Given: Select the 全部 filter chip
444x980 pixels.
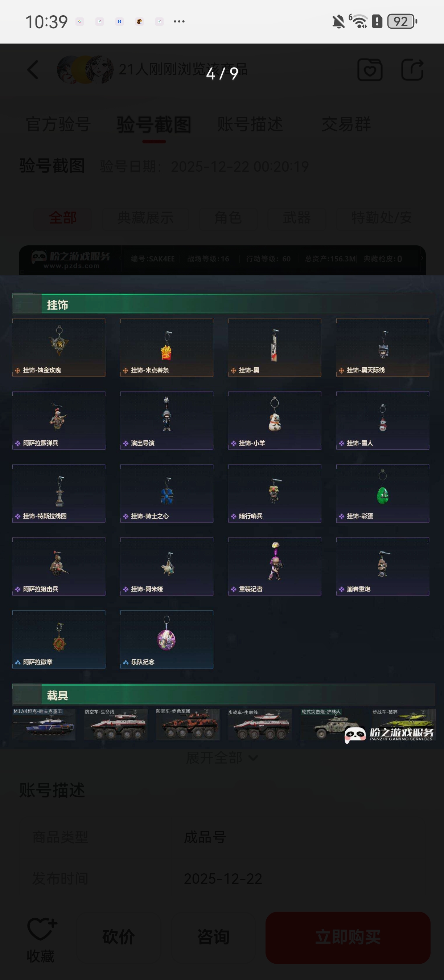Looking at the screenshot, I should click(63, 218).
